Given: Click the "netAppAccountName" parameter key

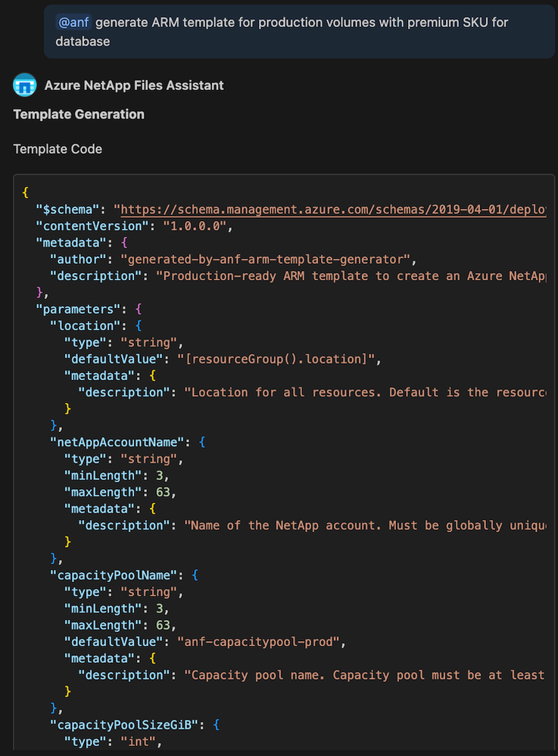Looking at the screenshot, I should tap(117, 443).
